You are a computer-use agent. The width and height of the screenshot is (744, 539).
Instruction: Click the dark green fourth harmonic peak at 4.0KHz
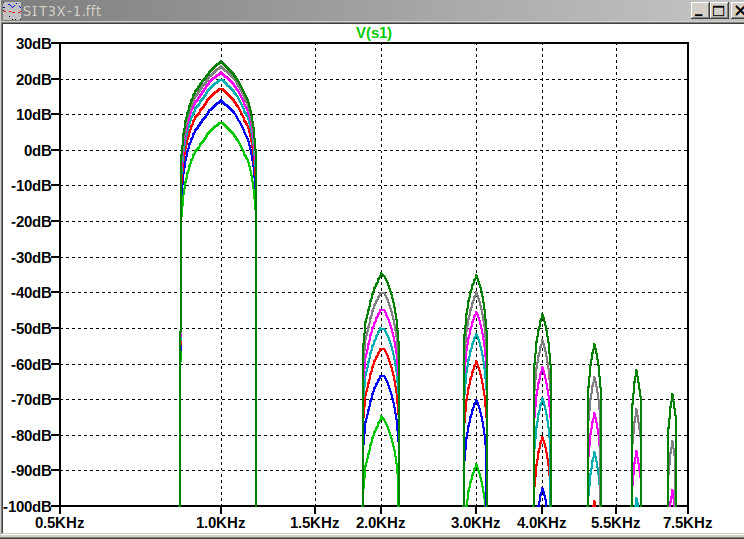542,315
